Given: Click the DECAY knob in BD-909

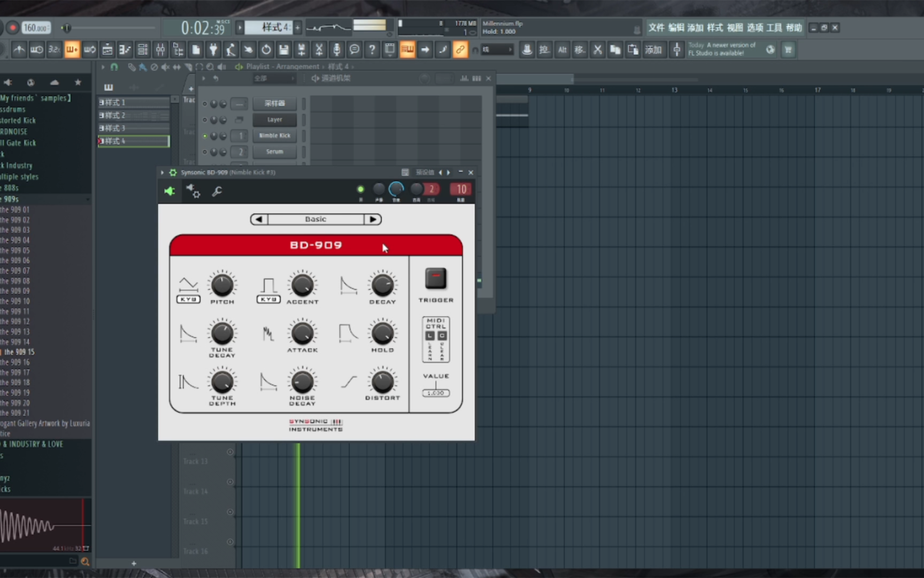Looking at the screenshot, I should point(382,285).
